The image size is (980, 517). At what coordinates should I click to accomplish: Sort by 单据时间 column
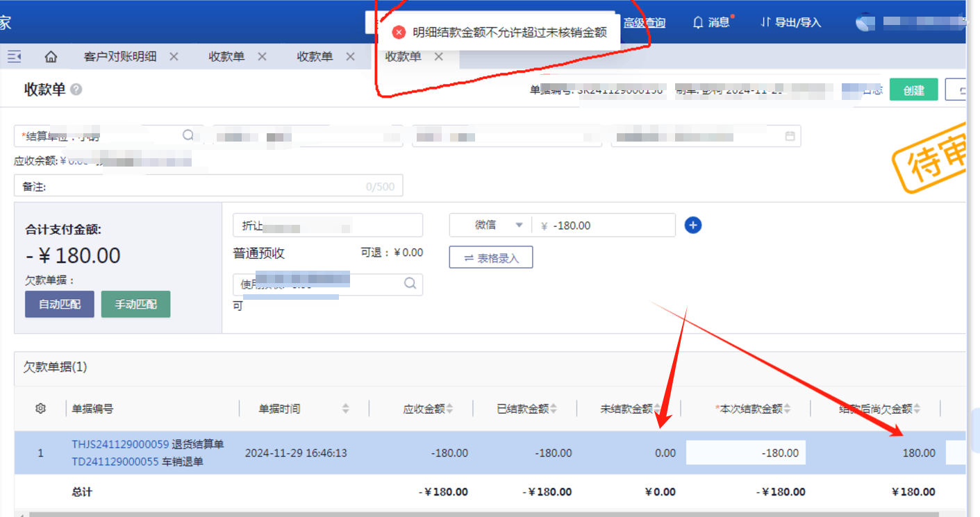345,409
